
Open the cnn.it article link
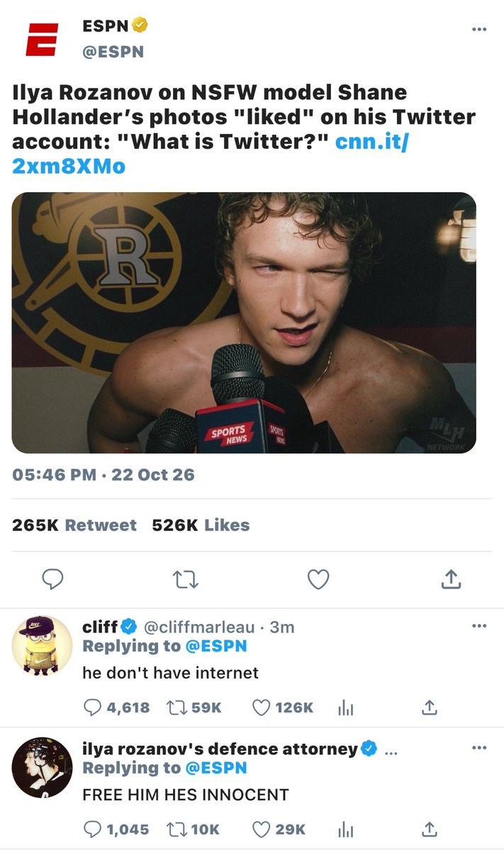pyautogui.click(x=211, y=153)
